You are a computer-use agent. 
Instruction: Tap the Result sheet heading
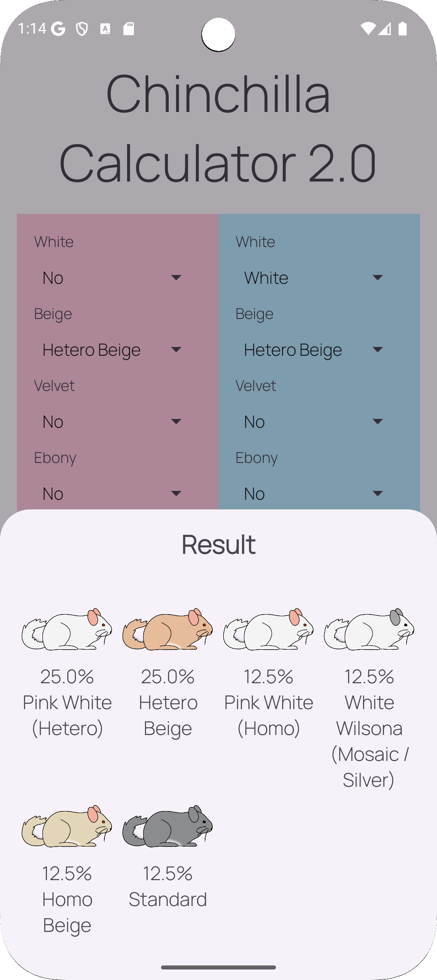pos(218,545)
